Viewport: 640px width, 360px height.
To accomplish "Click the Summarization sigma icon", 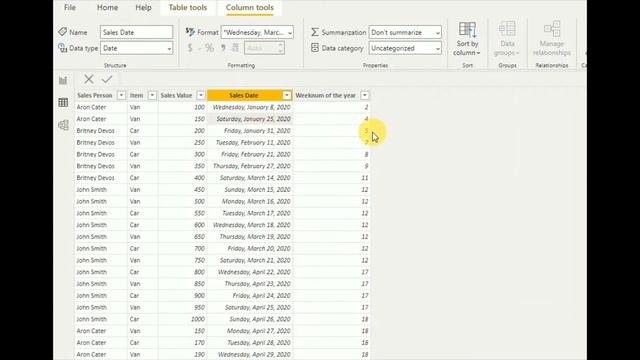I will [315, 32].
